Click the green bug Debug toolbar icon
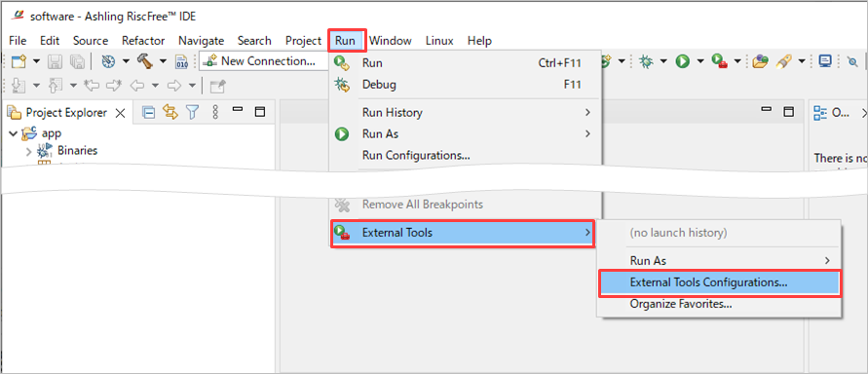 pos(646,61)
